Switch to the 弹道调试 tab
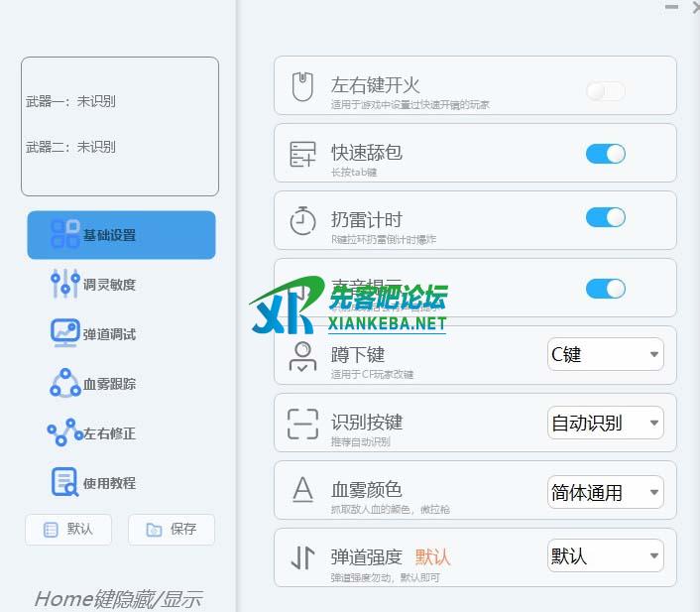 tap(108, 334)
